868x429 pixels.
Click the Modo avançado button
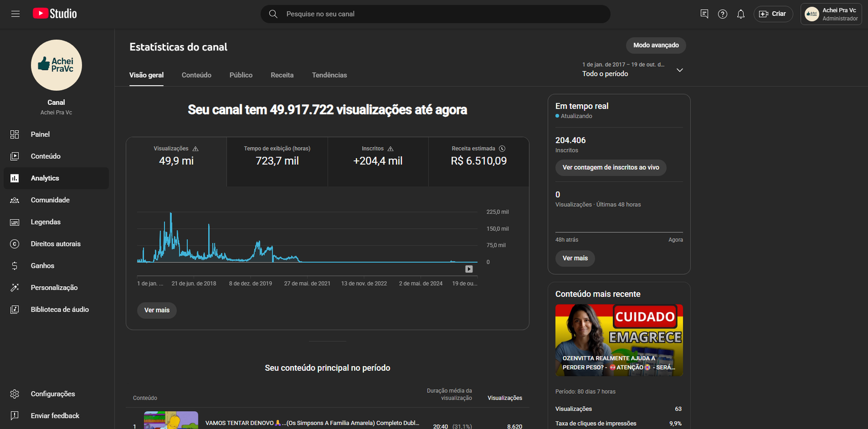655,45
